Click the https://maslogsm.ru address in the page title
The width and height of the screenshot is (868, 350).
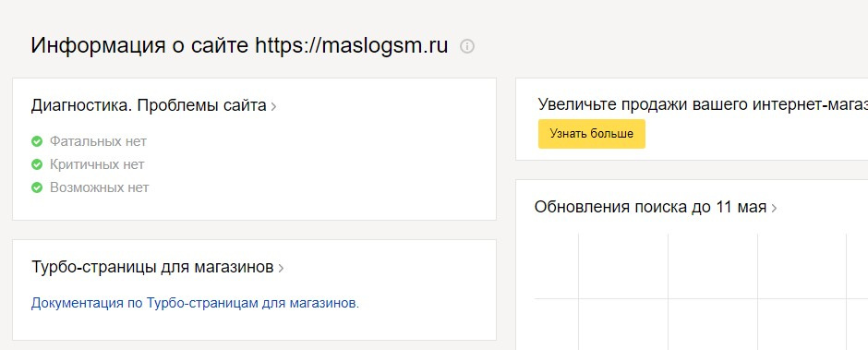coord(352,45)
